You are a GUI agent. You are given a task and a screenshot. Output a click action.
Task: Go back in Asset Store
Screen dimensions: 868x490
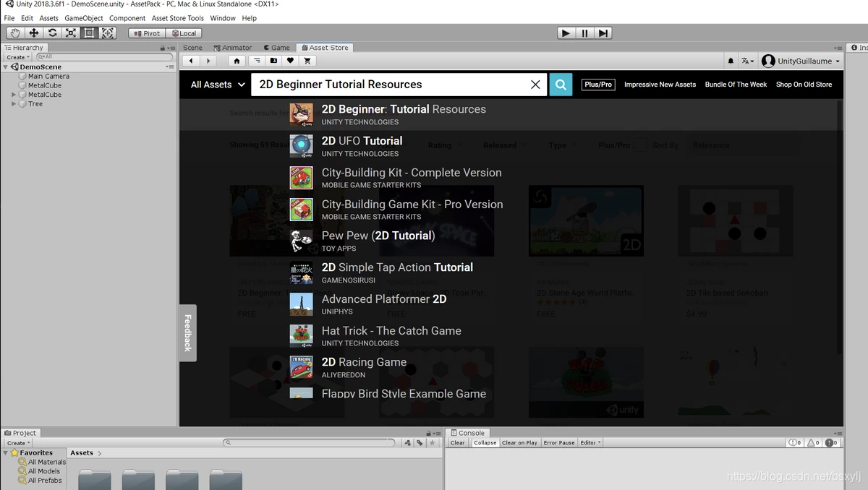point(191,61)
